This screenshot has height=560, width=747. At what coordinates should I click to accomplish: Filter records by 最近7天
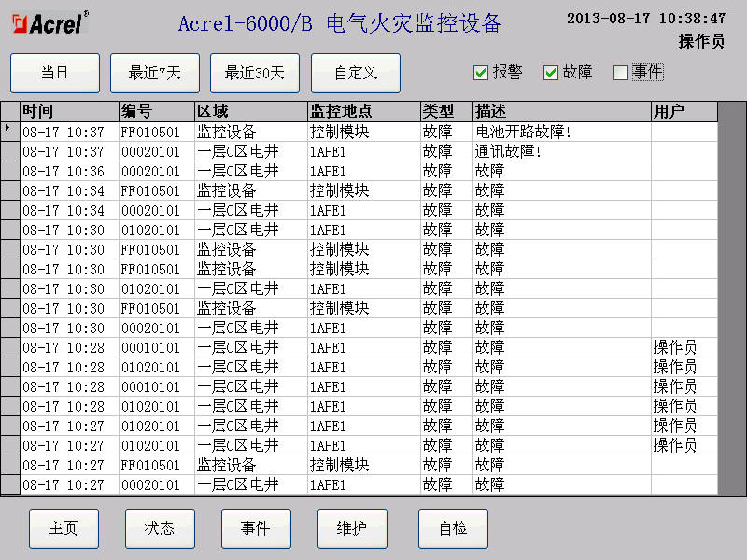155,73
